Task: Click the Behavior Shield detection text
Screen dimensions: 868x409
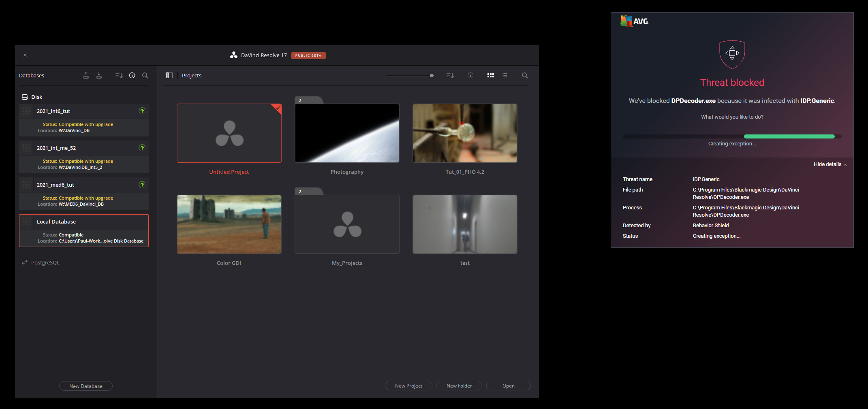Action: point(711,225)
